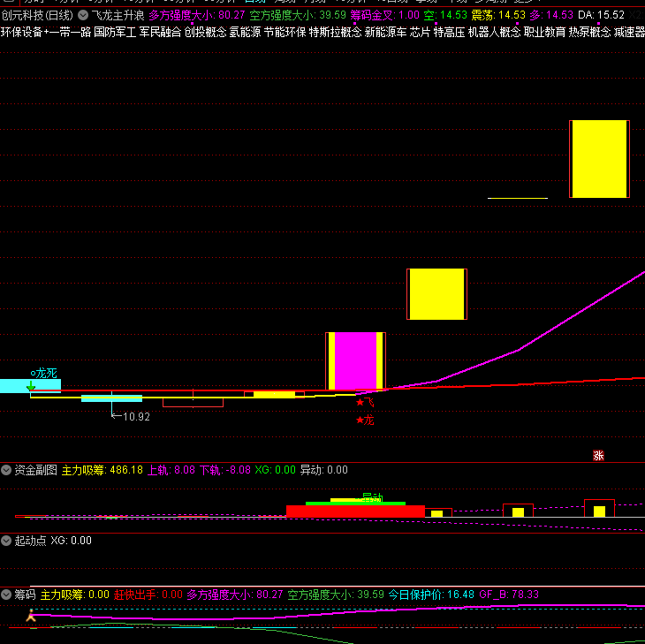Image resolution: width=645 pixels, height=644 pixels.
Task: Click the 上轨: 8.08 value
Action: click(x=171, y=470)
